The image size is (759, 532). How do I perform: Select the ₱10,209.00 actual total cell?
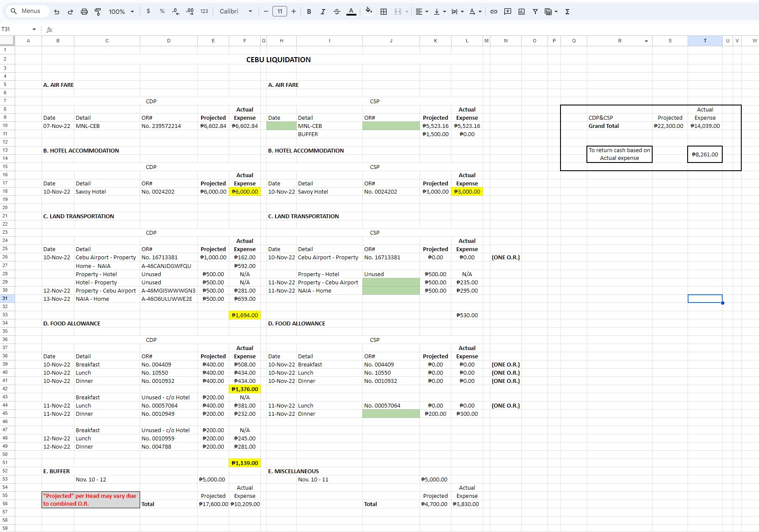coord(245,504)
